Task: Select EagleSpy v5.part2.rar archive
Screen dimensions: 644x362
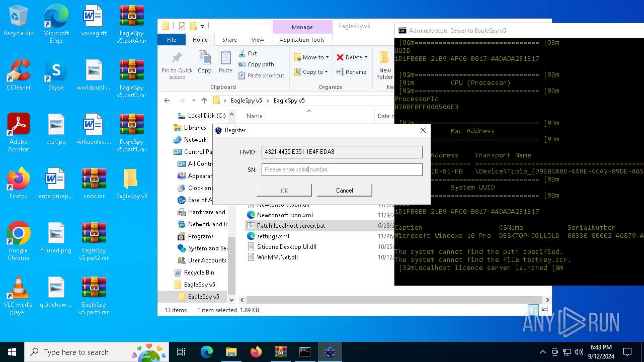Action: 94,241
